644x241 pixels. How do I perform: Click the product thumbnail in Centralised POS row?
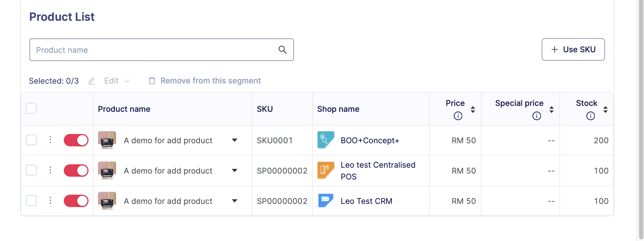(x=107, y=170)
